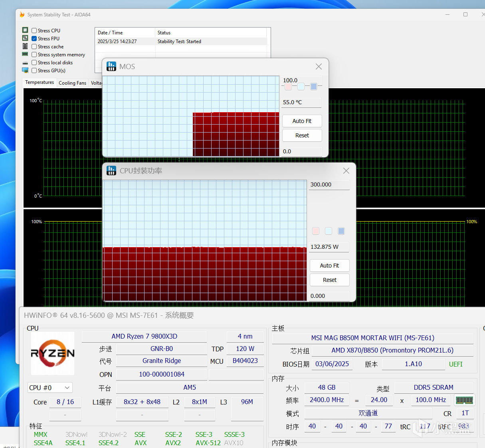485x448 pixels.
Task: Click the UEFI label in HWiNFO
Action: pos(455,364)
